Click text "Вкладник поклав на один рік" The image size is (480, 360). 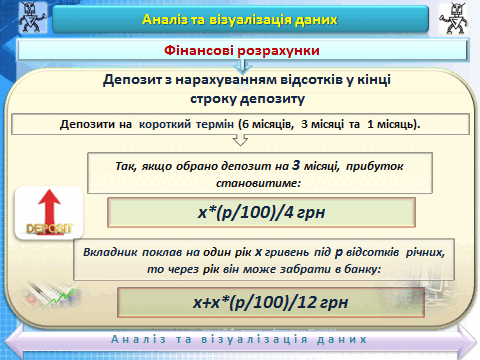[x=168, y=252]
